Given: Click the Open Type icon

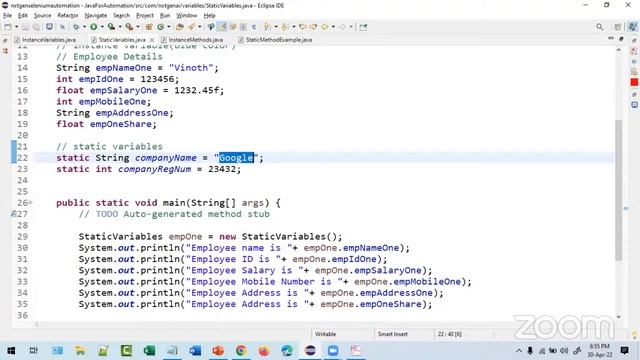Looking at the screenshot, I should point(180,27).
